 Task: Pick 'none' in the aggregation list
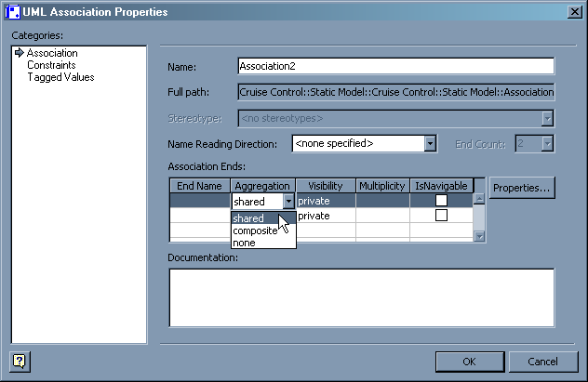coord(245,243)
